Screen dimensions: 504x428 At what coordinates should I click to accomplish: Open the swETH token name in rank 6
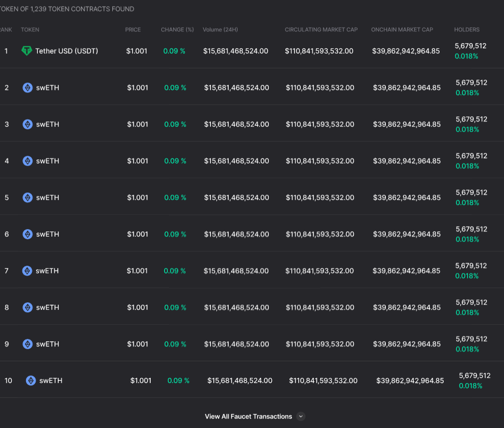[x=48, y=234]
